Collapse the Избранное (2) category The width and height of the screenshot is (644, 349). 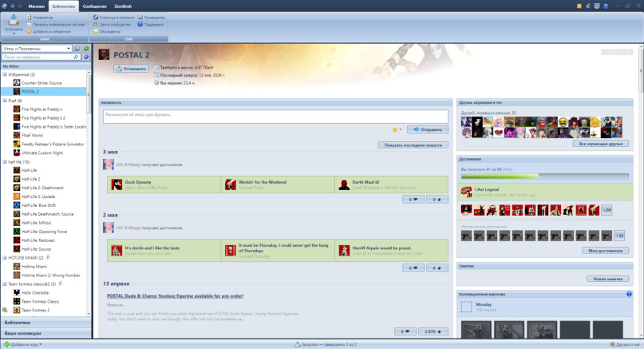coord(5,74)
